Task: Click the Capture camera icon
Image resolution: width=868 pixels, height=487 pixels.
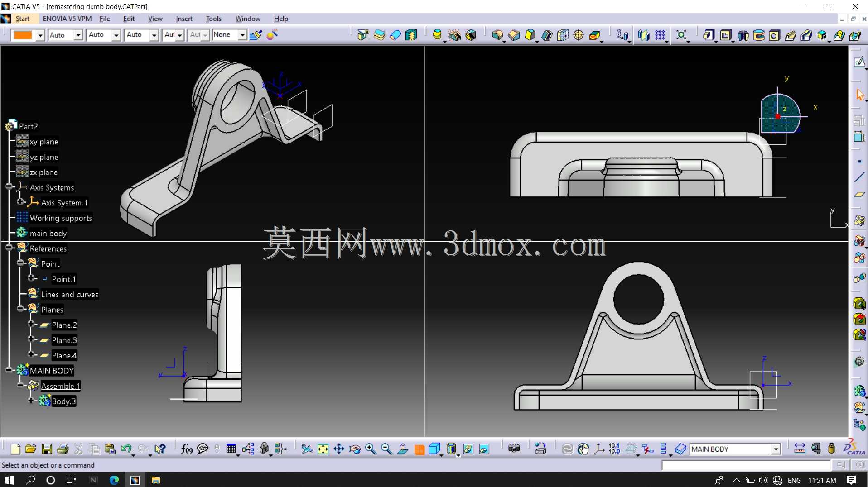Action: (x=514, y=449)
